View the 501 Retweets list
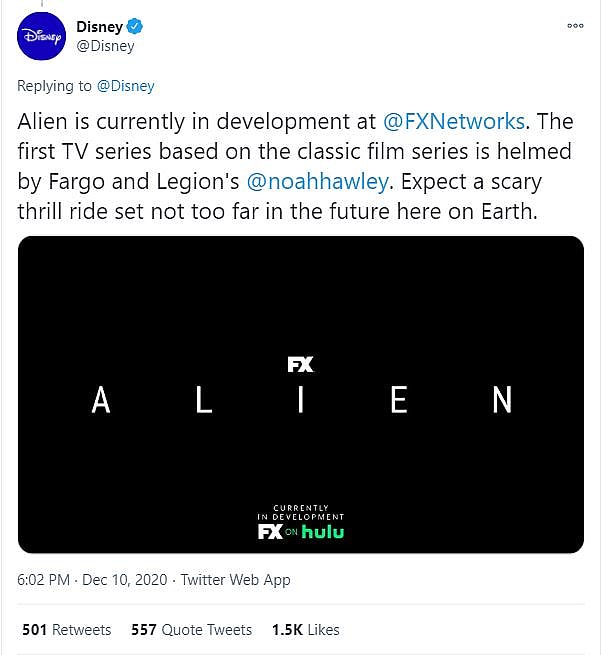The width and height of the screenshot is (603, 655). pos(66,630)
